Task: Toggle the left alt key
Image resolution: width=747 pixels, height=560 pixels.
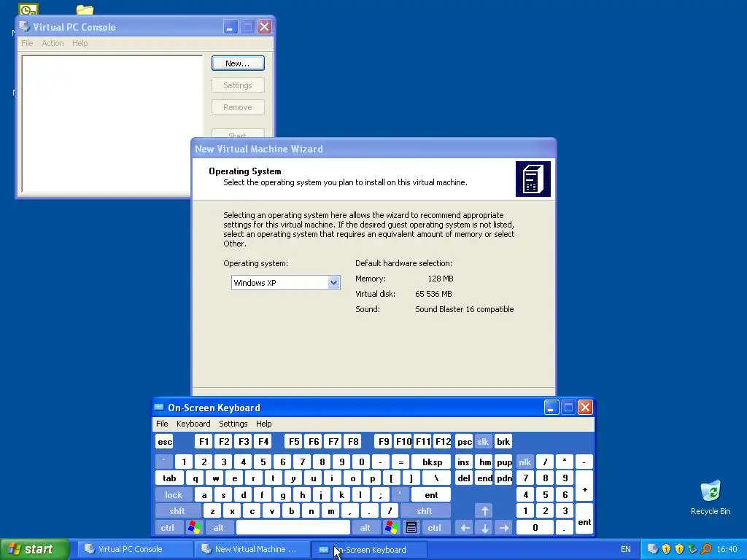Action: (219, 528)
